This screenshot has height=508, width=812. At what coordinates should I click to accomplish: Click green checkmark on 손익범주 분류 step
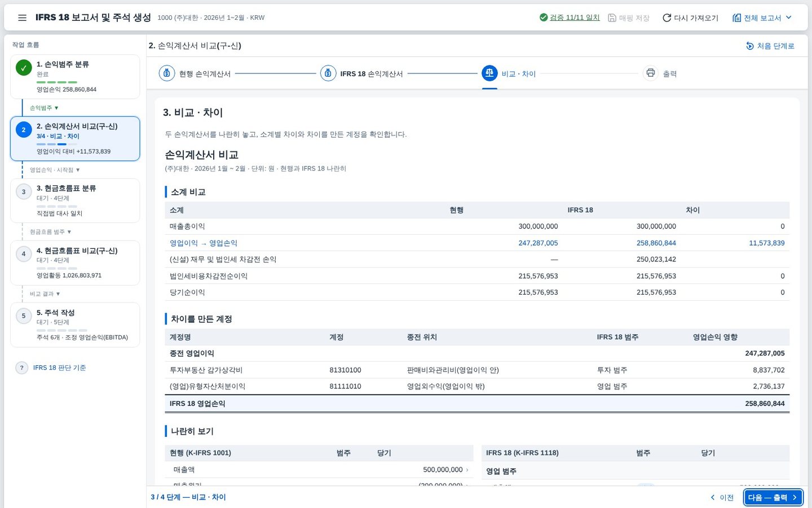click(23, 68)
